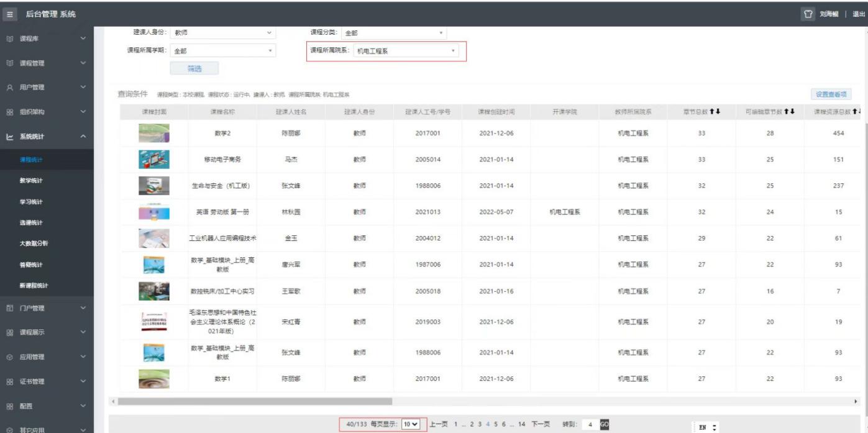The width and height of the screenshot is (868, 433).
Task: Open cover thumbnail of course 数学1
Action: click(154, 379)
